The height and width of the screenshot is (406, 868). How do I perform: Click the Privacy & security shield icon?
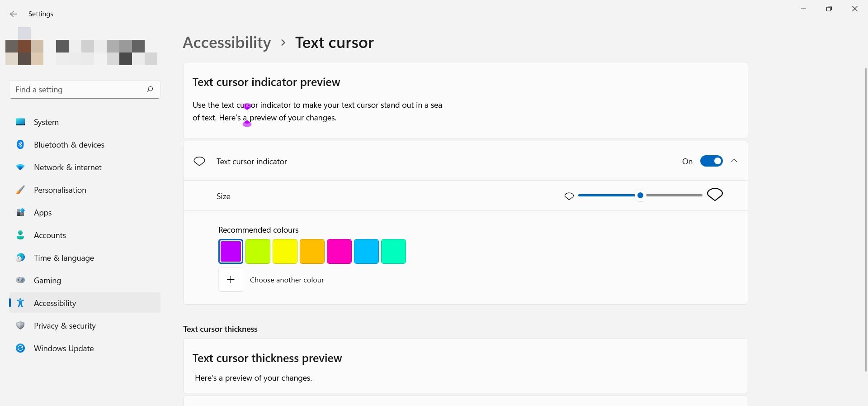point(20,325)
